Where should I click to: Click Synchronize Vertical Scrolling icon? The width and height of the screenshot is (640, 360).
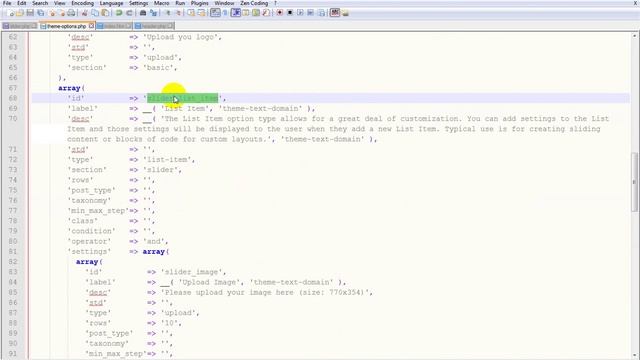tap(190, 13)
